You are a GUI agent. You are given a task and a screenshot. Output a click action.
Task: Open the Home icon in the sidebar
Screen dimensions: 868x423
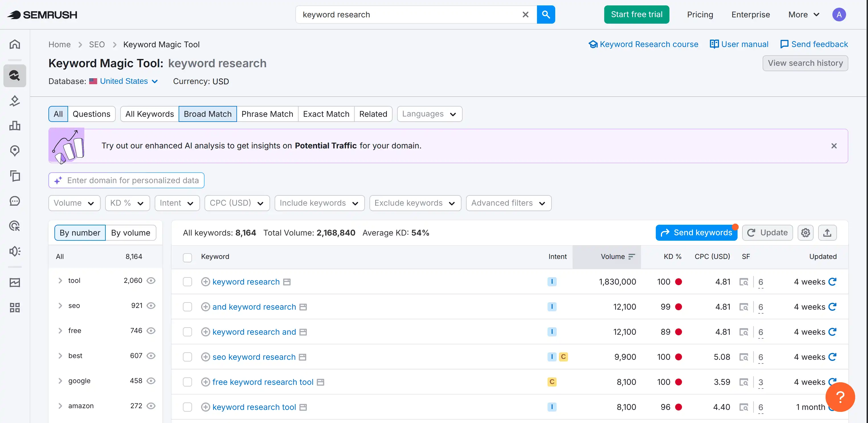coord(15,44)
